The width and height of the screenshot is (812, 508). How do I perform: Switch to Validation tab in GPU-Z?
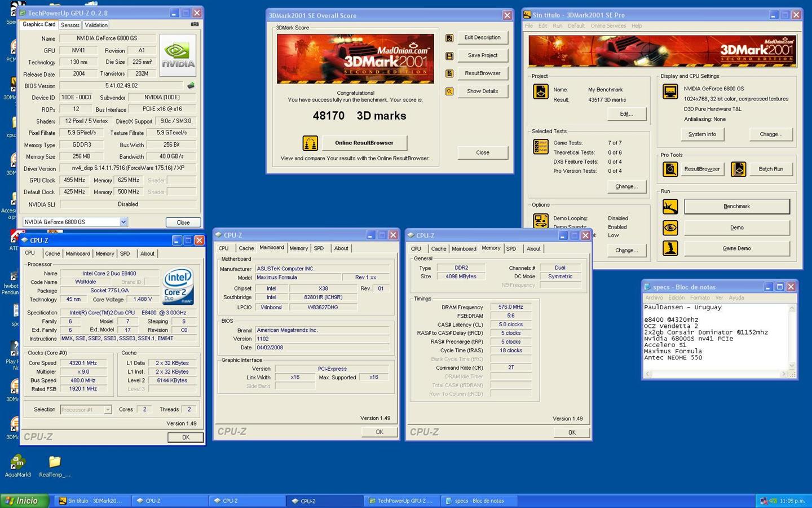point(96,25)
